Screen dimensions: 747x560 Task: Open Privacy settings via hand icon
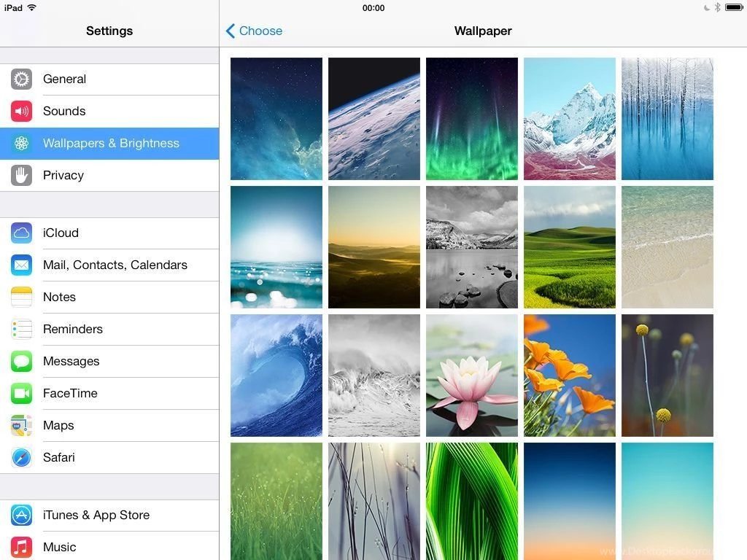(21, 175)
